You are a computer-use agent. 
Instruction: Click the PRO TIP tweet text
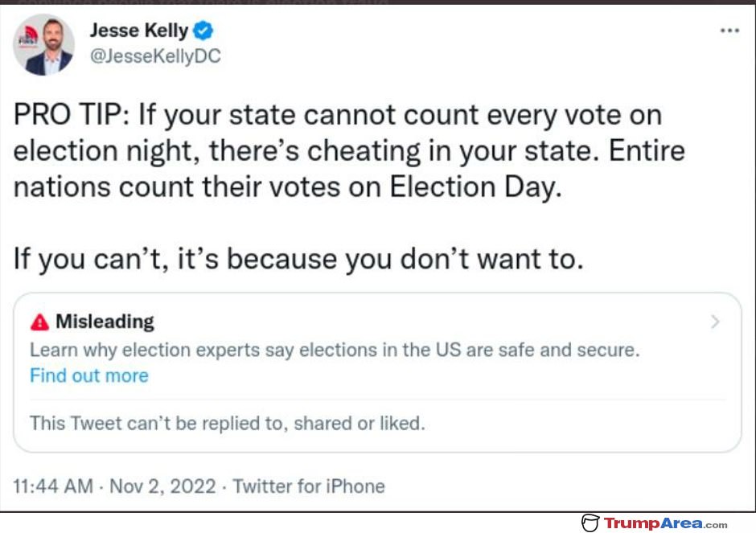(349, 151)
